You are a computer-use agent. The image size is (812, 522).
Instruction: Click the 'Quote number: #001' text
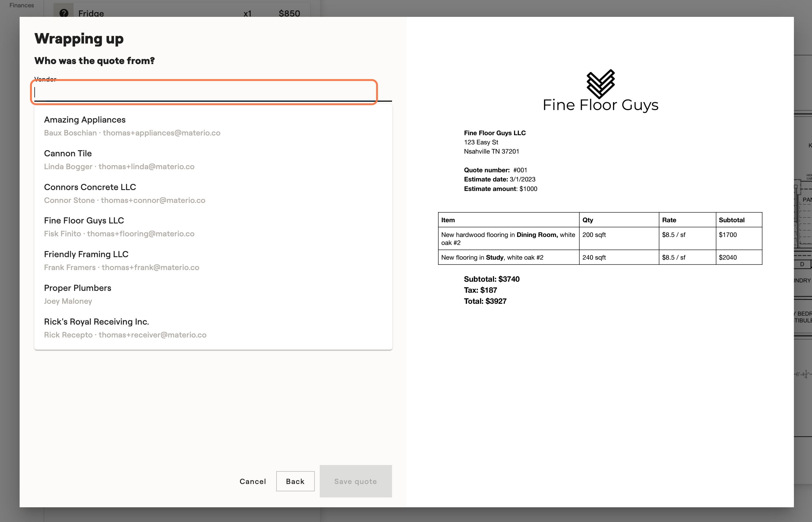[495, 170]
